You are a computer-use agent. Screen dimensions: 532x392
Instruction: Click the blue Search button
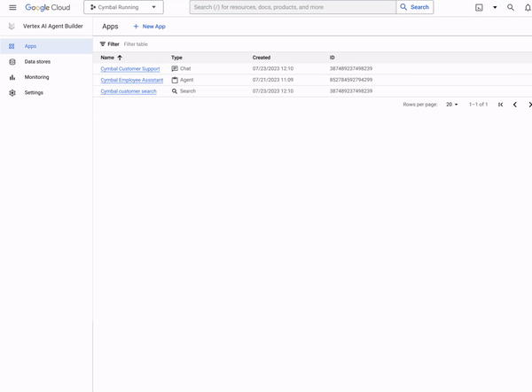click(x=415, y=7)
